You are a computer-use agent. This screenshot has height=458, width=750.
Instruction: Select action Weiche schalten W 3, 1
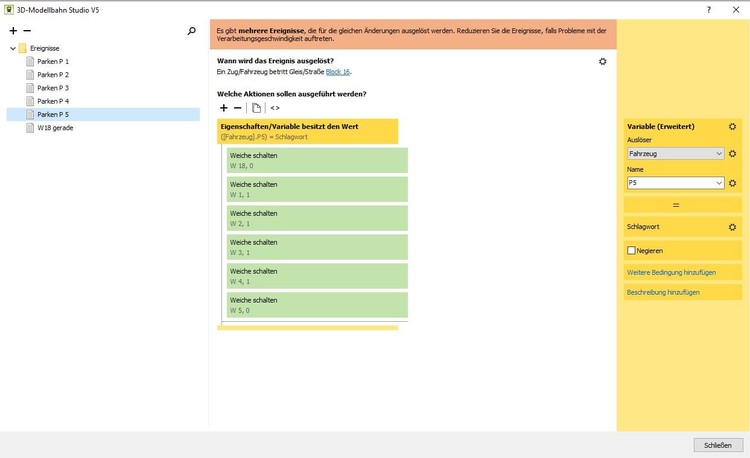pos(317,247)
